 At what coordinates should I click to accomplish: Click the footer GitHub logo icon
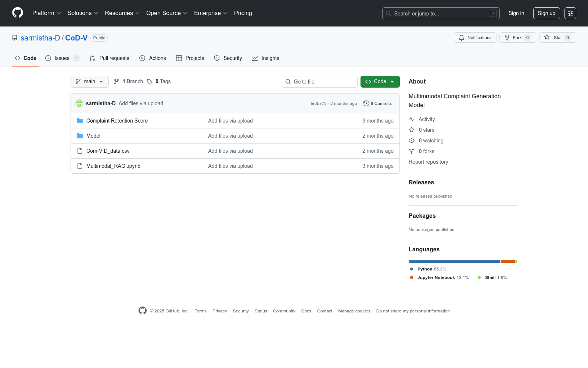click(143, 311)
